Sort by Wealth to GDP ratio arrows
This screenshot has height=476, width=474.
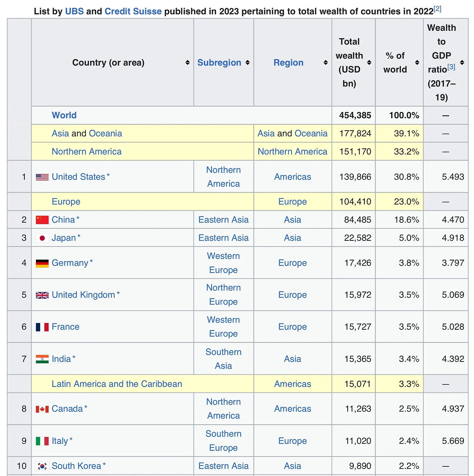coord(462,63)
